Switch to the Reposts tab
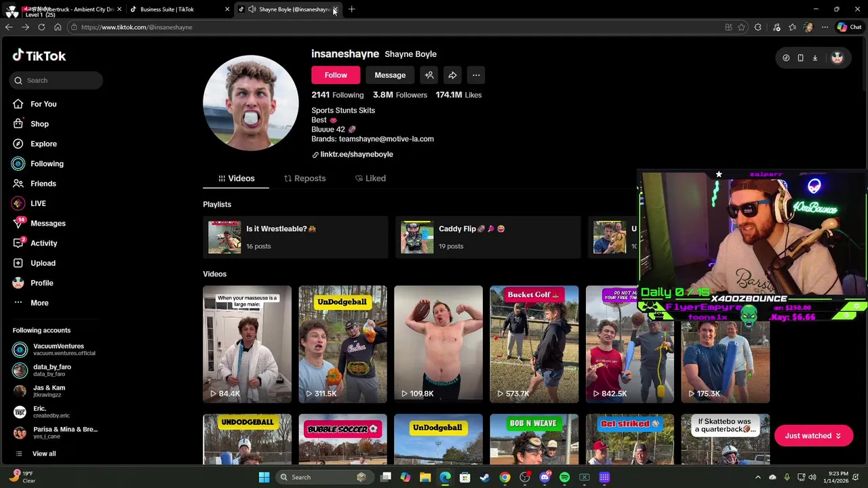This screenshot has height=488, width=868. (304, 178)
